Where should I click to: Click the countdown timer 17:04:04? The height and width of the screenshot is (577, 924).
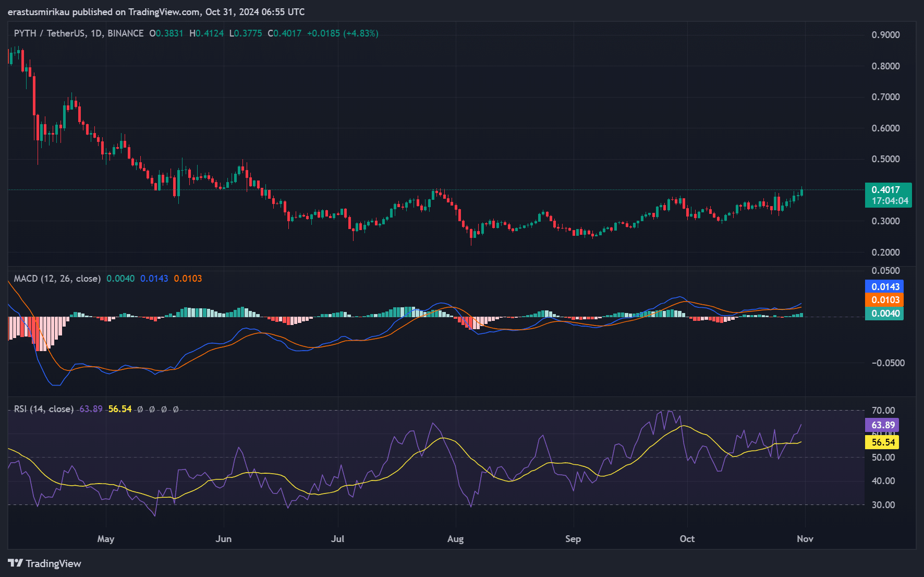[x=890, y=201]
